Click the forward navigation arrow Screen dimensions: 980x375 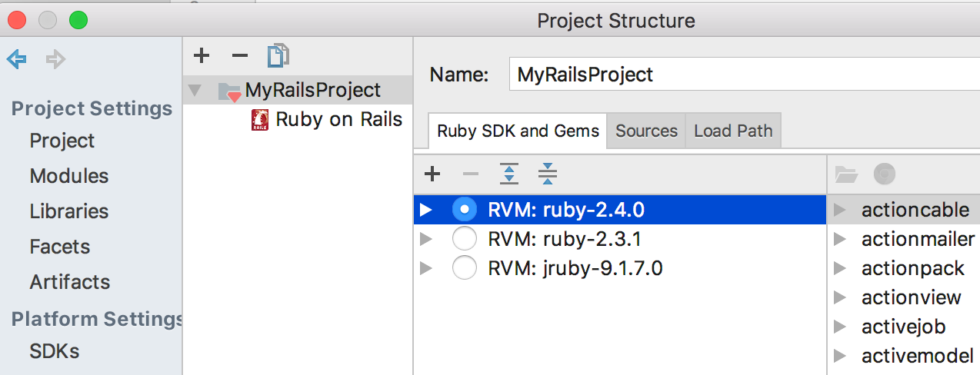pyautogui.click(x=55, y=59)
